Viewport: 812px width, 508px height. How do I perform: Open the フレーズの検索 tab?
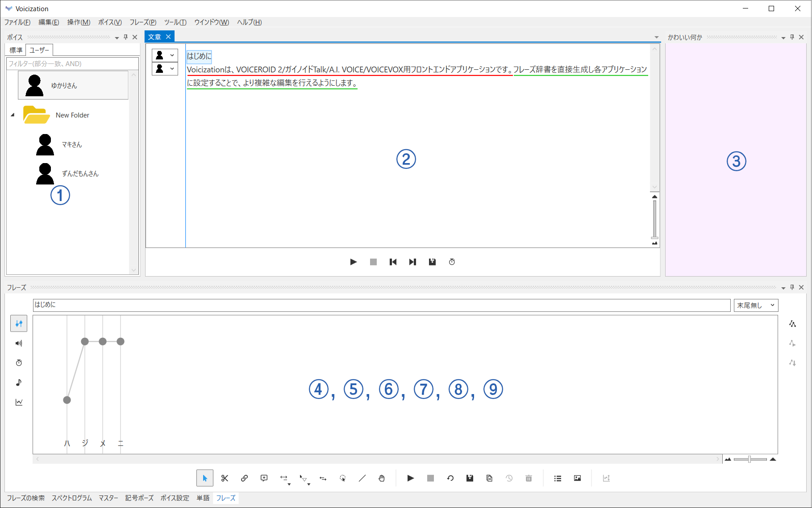(x=26, y=498)
